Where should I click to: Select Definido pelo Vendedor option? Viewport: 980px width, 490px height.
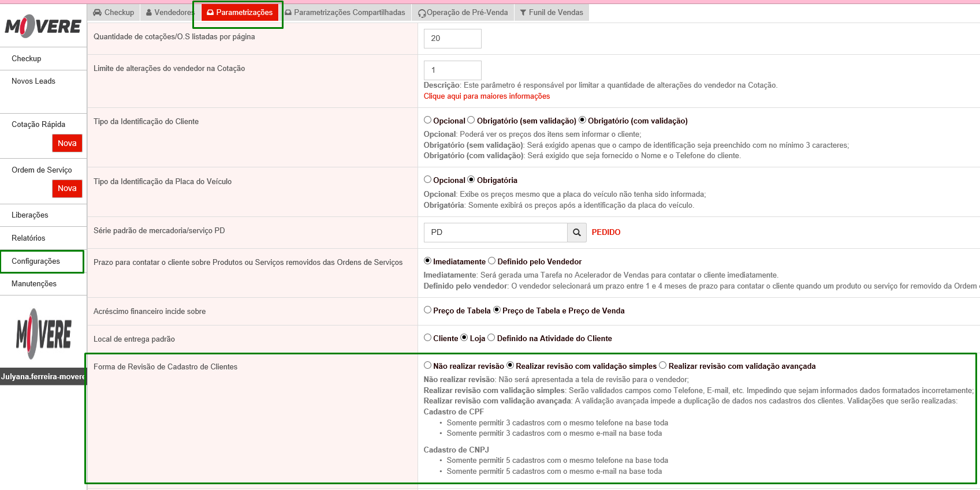point(492,261)
